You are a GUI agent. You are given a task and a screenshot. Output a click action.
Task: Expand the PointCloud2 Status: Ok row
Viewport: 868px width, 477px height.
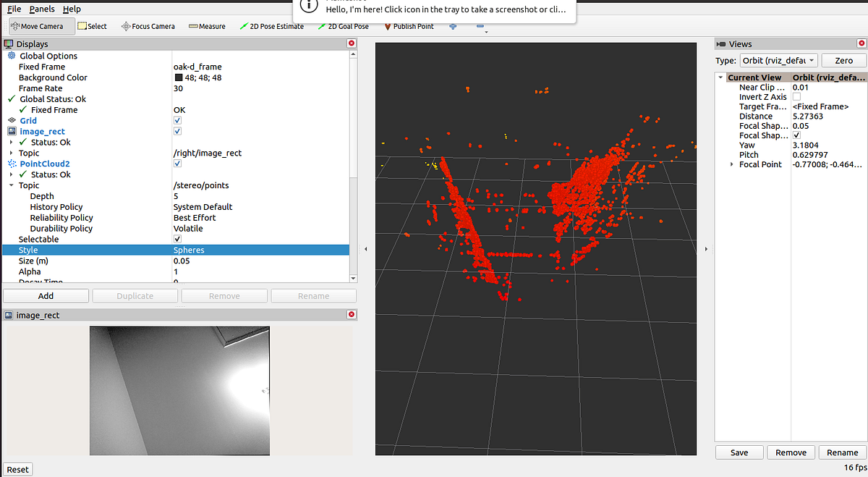click(11, 174)
